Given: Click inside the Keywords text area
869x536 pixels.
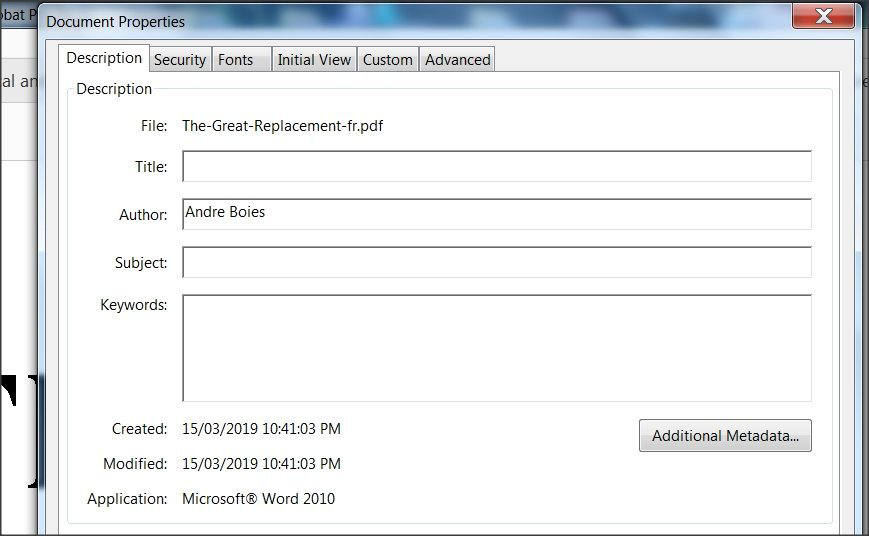Looking at the screenshot, I should pyautogui.click(x=497, y=348).
